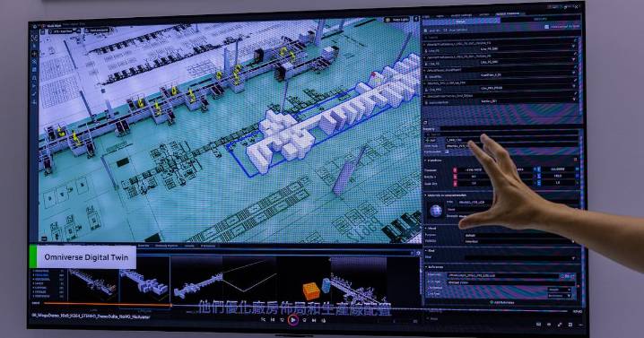Toggle the Instanceable checkbox in property panel

tap(448, 152)
